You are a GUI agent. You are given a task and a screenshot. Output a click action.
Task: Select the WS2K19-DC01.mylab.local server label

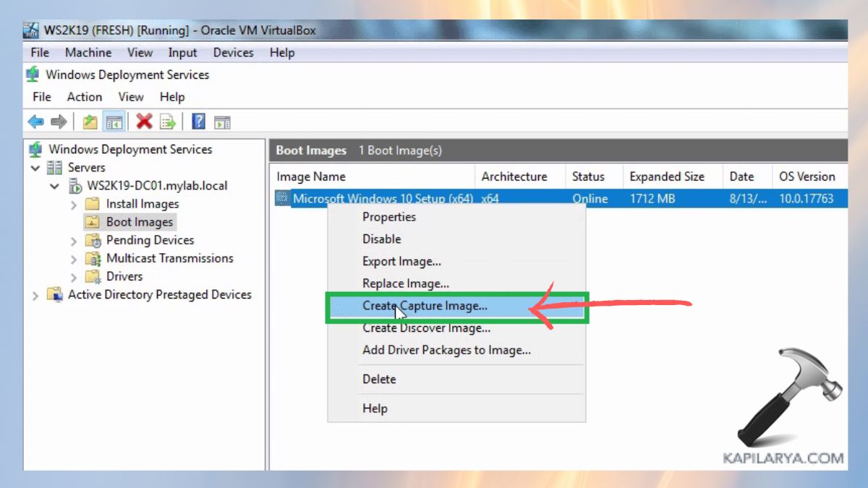158,186
